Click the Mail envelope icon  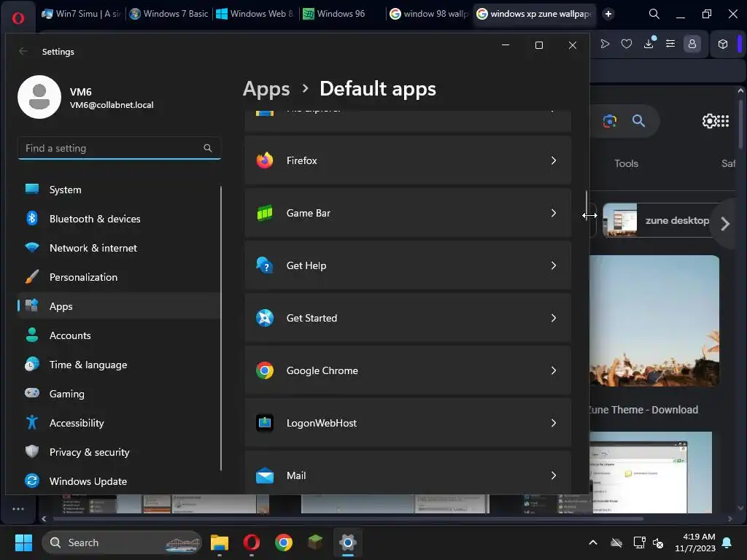264,475
